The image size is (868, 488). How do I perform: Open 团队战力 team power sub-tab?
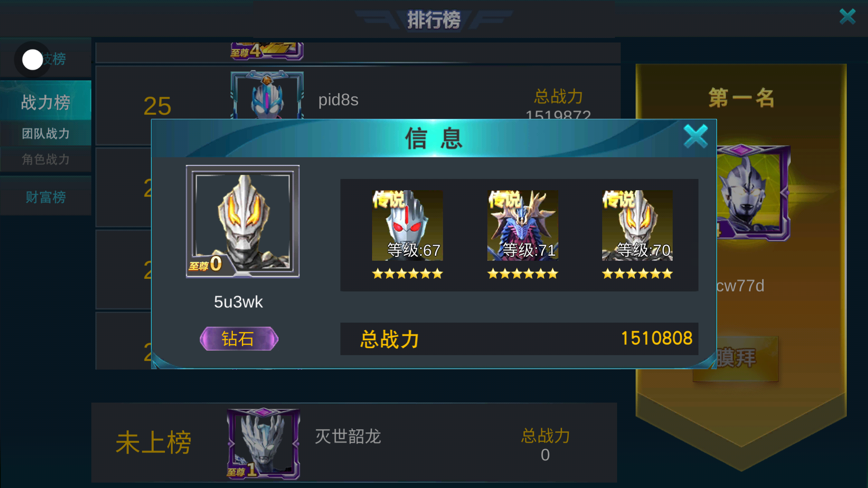[46, 133]
